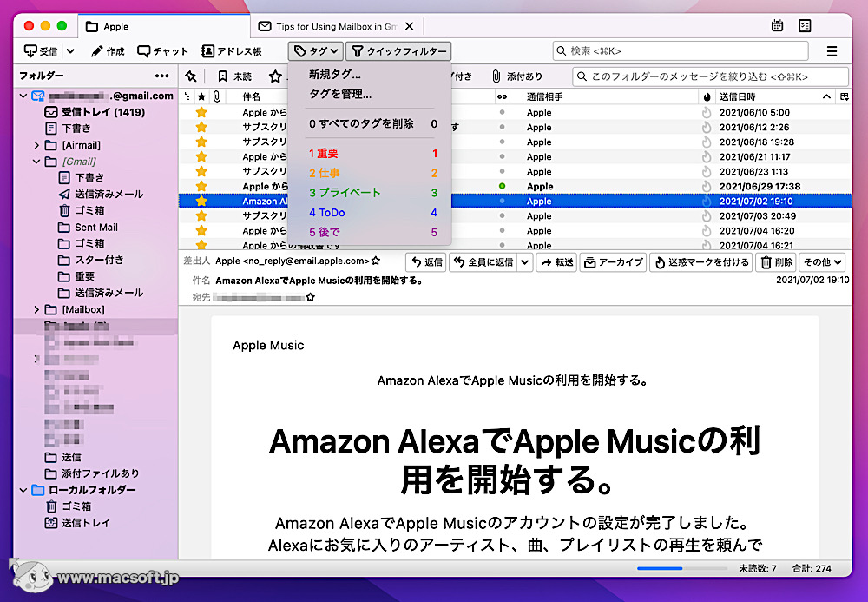Sort by junk flame column header
The width and height of the screenshot is (868, 602).
point(707,96)
